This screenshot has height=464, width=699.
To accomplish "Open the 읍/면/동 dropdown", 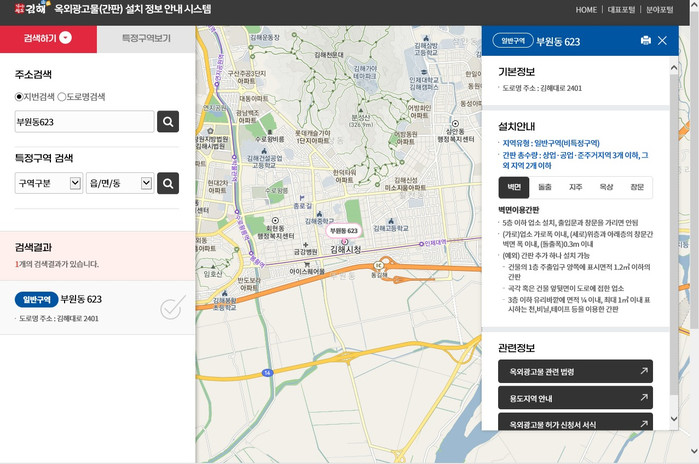I will pos(118,183).
